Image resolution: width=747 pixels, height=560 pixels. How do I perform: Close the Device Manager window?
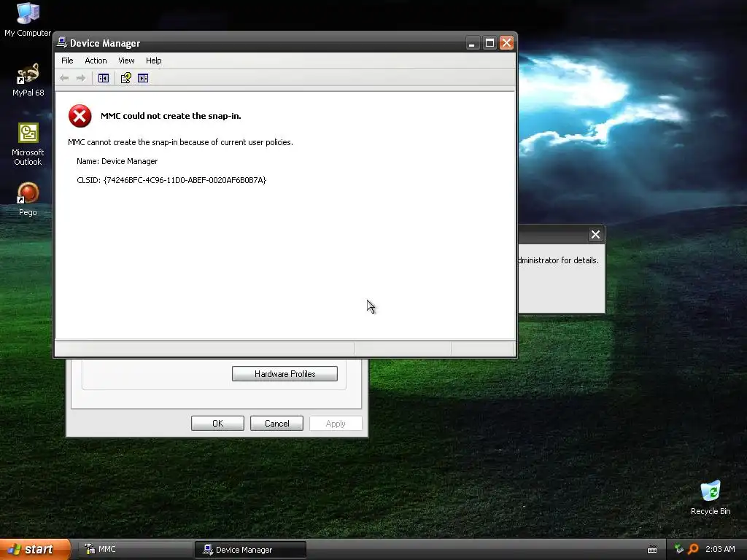point(506,43)
